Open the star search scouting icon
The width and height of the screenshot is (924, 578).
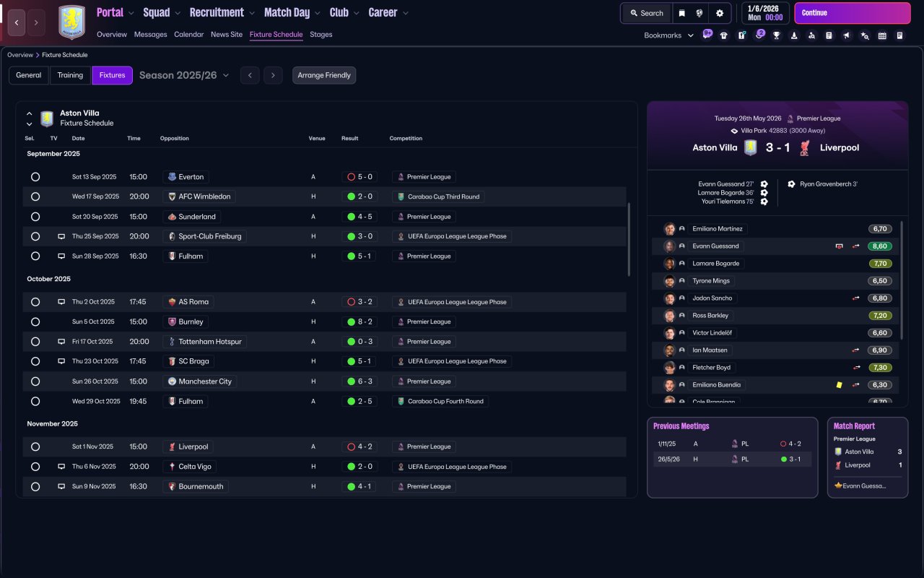click(x=865, y=35)
